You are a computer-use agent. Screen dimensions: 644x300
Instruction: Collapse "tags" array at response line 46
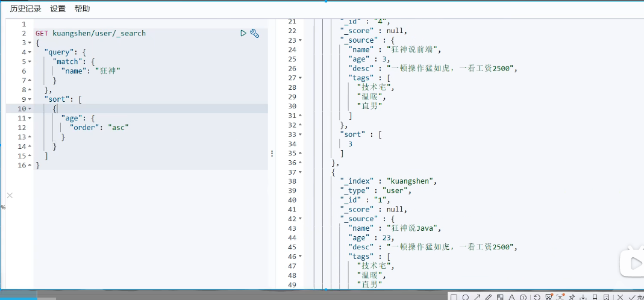tap(300, 257)
